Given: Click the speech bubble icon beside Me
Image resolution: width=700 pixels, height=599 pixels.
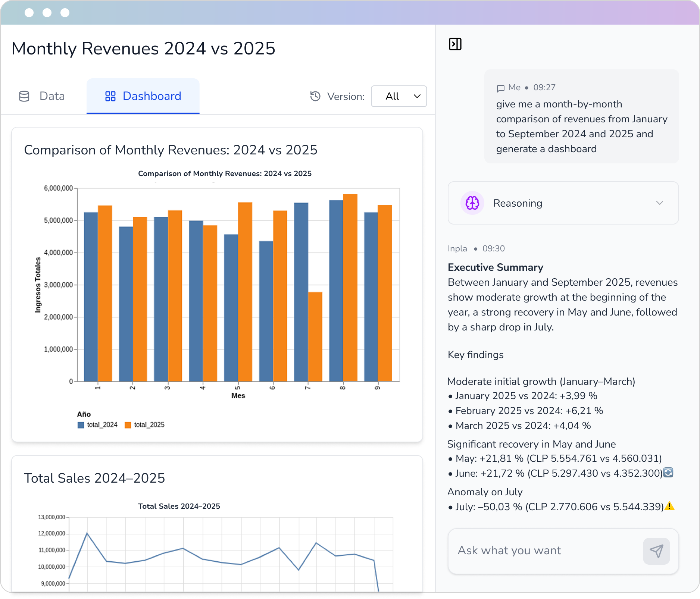Looking at the screenshot, I should coord(500,88).
